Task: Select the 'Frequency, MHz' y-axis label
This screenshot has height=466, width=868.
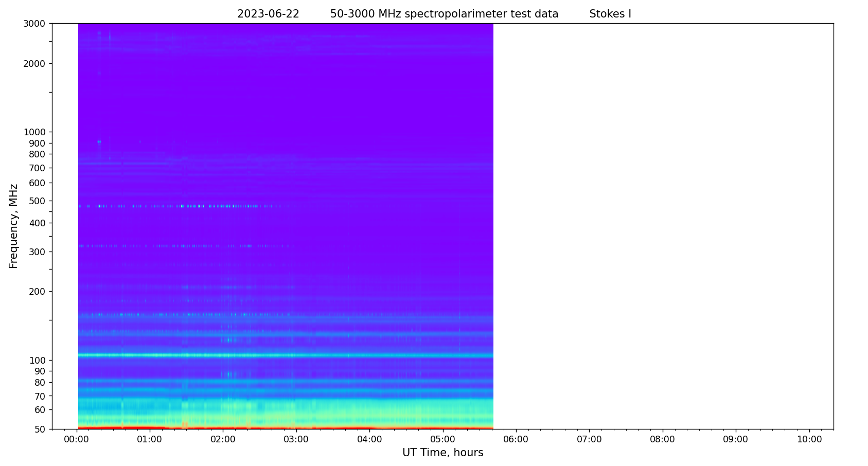Action: (14, 226)
